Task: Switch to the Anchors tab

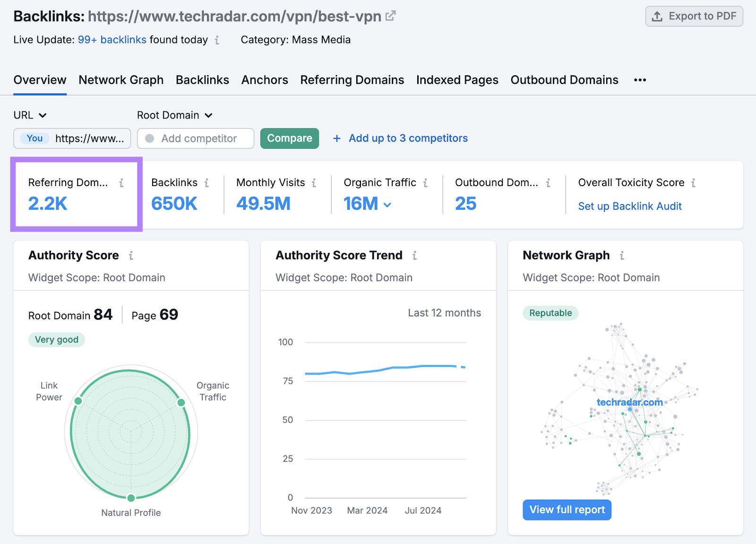Action: [265, 80]
